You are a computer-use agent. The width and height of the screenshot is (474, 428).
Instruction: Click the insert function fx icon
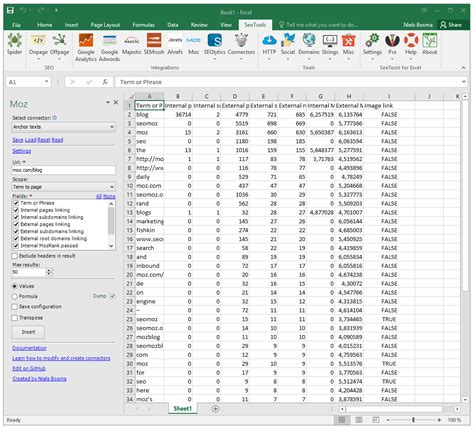click(x=105, y=82)
